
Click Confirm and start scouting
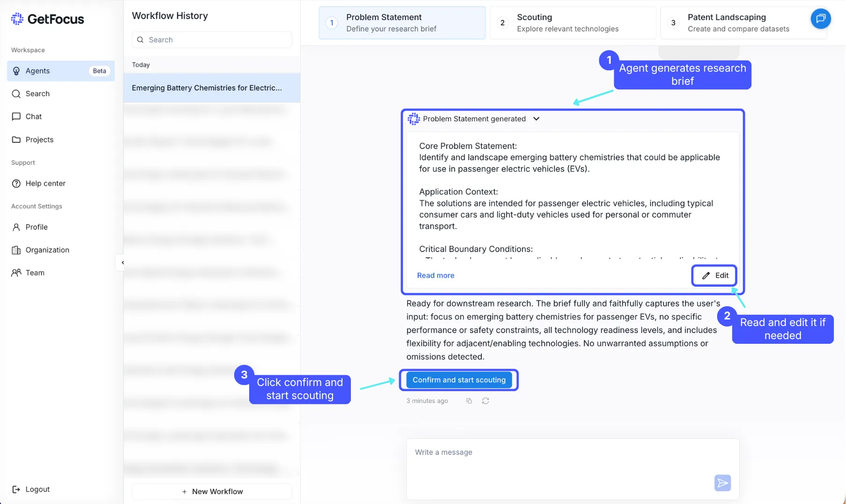pyautogui.click(x=459, y=380)
